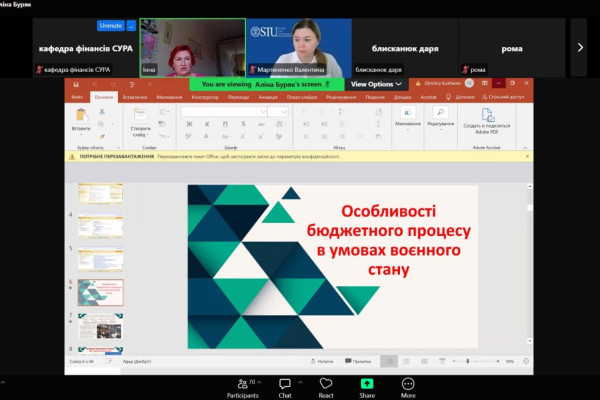600x400 pixels.
Task: Select slide 7 thumbnail
Action: pos(100,326)
